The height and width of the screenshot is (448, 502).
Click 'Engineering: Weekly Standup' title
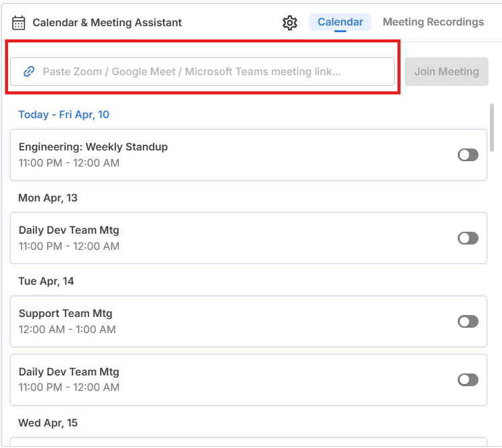point(93,147)
